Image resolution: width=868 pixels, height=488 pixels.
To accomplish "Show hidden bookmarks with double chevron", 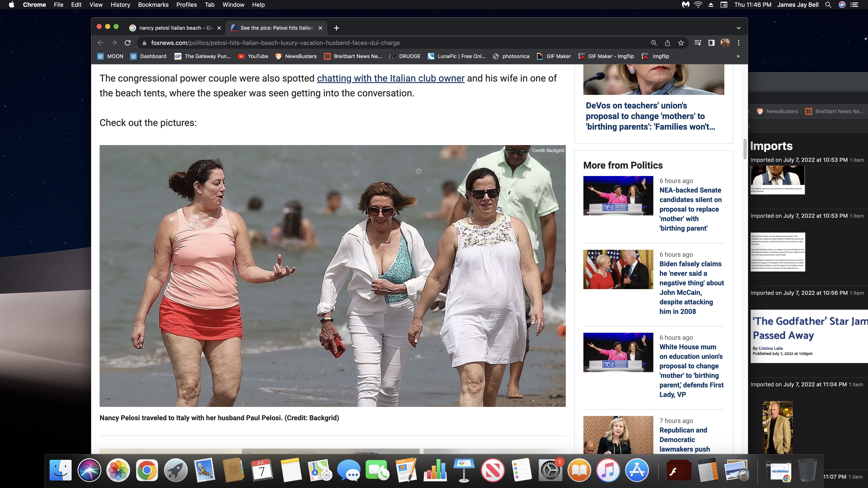I will tap(738, 56).
